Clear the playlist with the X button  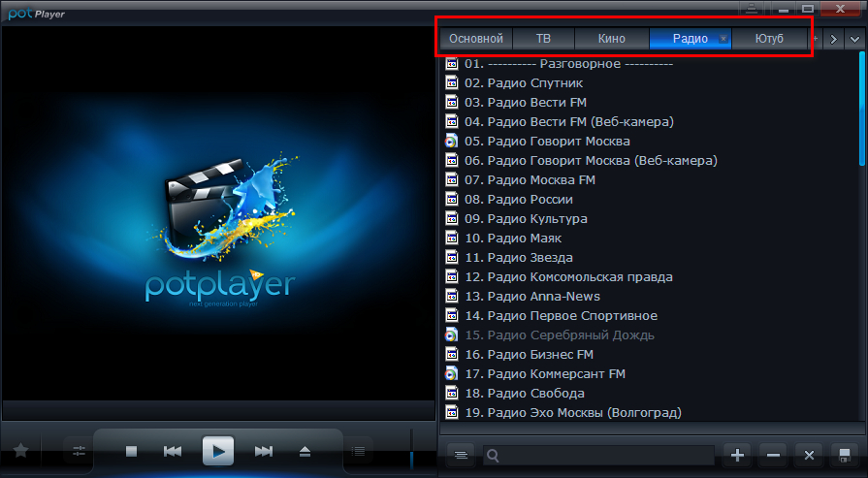(x=809, y=455)
